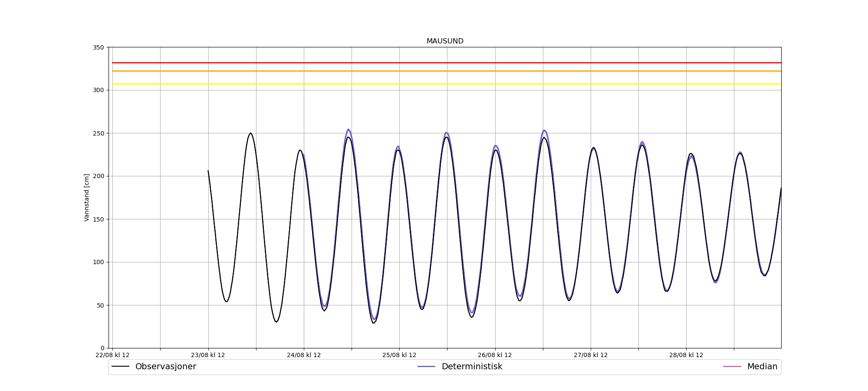Click the 250 y-axis tick label
The height and width of the screenshot is (391, 868).
tap(99, 133)
